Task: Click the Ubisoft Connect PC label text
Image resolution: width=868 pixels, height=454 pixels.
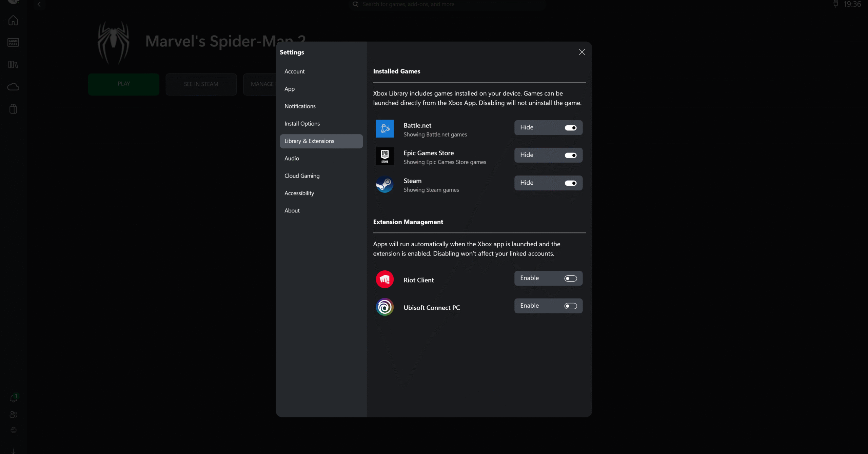Action: pyautogui.click(x=432, y=308)
